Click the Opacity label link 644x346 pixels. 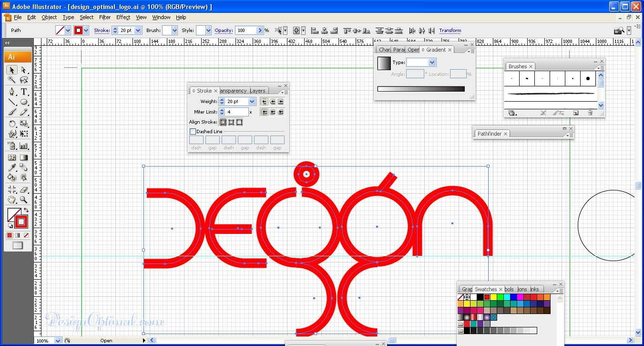(224, 30)
